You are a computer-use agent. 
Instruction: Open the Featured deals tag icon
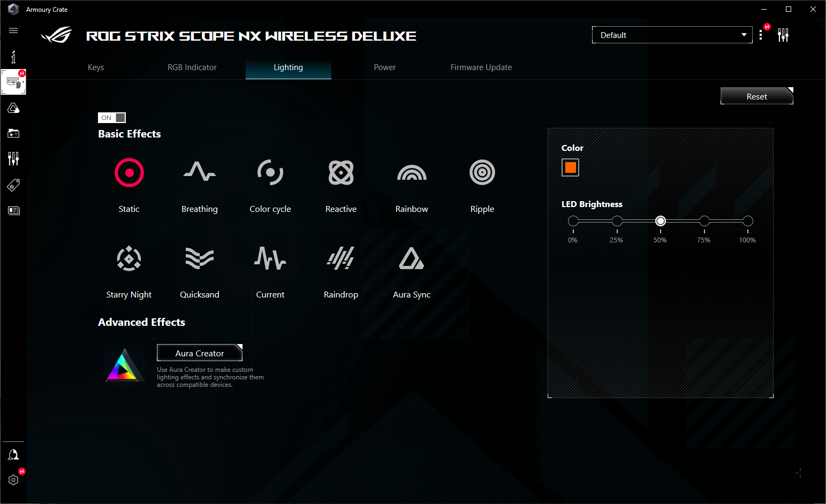point(13,185)
